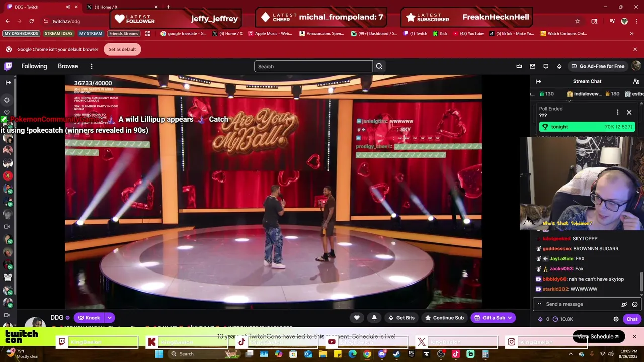Click the Knock button
The image size is (644, 362).
89,318
